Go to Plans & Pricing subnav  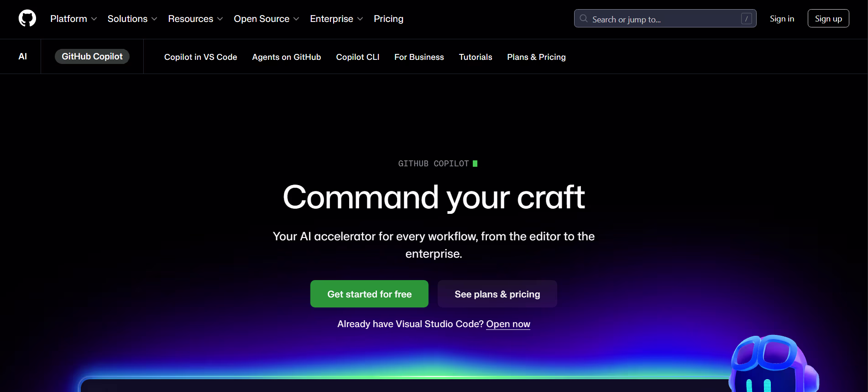tap(536, 57)
